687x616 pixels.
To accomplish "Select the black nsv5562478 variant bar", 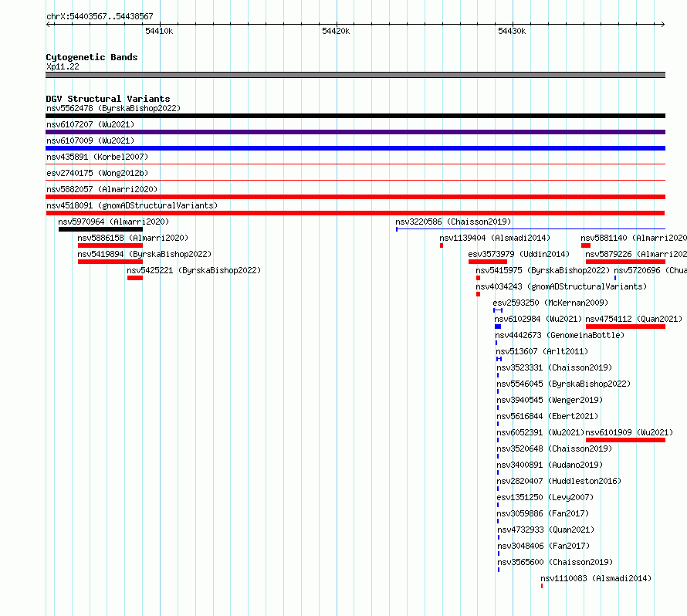I will click(x=355, y=116).
